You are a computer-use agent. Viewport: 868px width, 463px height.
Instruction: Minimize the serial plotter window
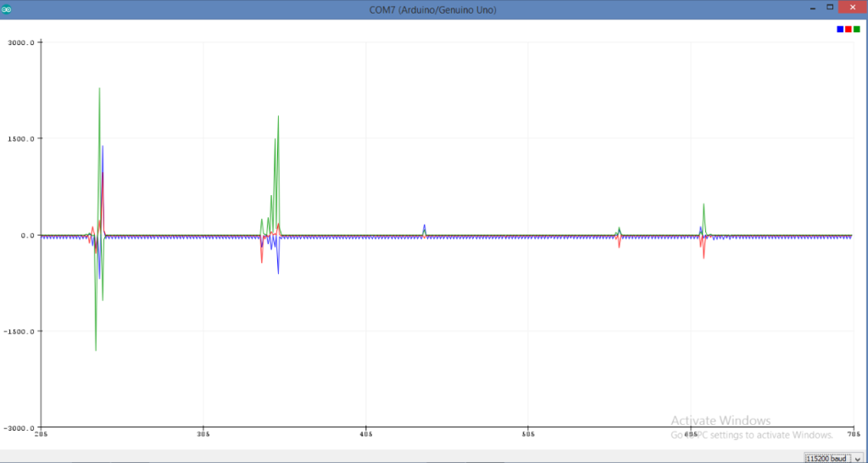click(812, 8)
